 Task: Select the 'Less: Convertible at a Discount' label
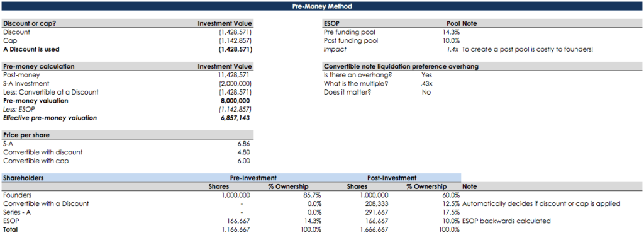coord(50,92)
